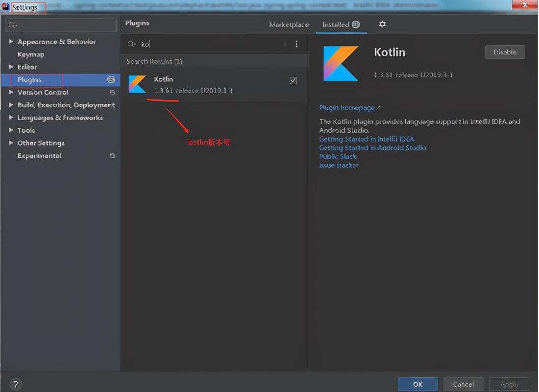Disable the Kotlin plugin with Disable button
Screen dimensions: 539x392
point(505,52)
